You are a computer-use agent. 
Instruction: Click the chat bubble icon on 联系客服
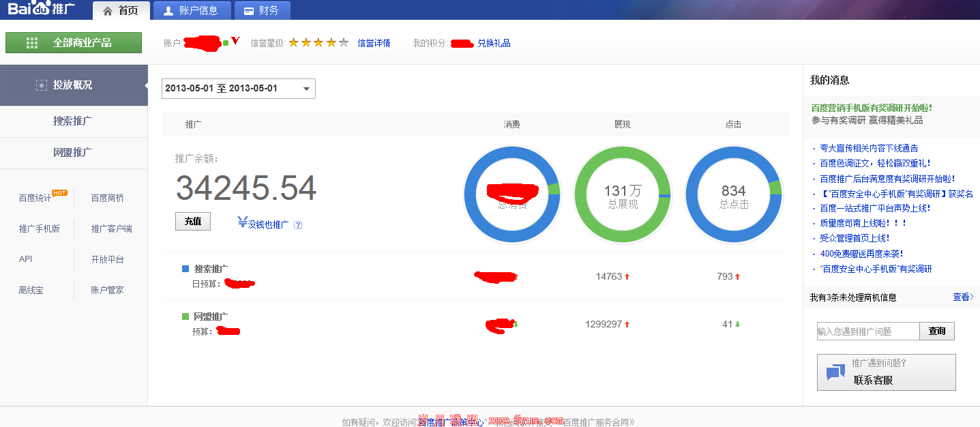(835, 372)
